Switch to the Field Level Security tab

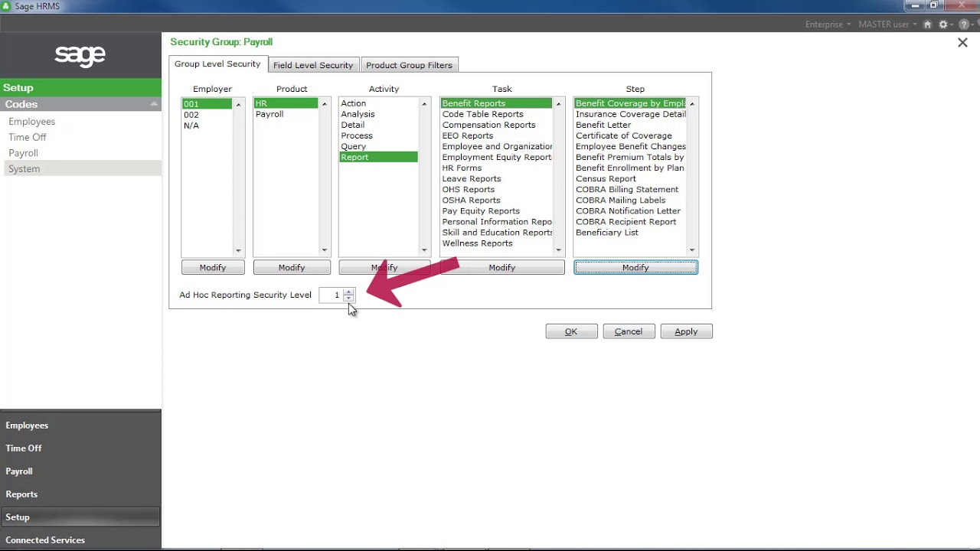(x=313, y=64)
